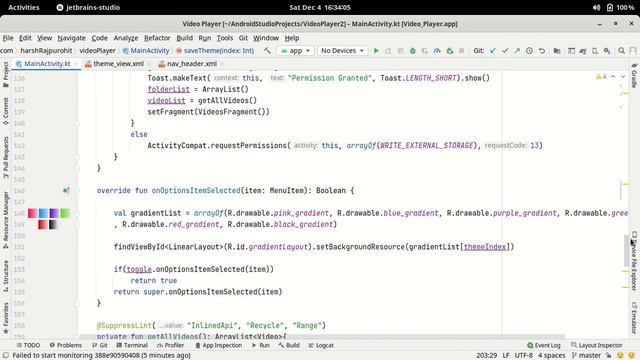The image size is (640, 360).
Task: Click the Activities button in top bar
Action: (24, 7)
